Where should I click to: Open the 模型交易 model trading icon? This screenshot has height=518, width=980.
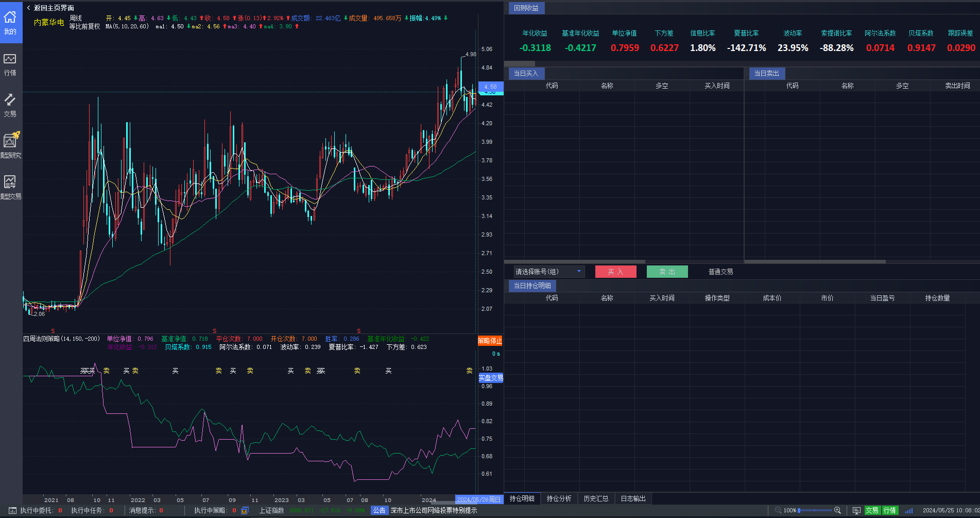(10, 187)
